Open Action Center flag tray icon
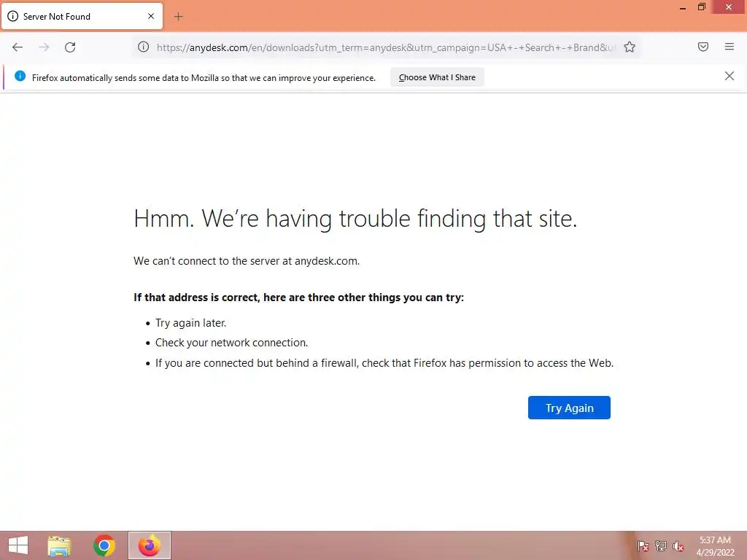This screenshot has width=747, height=560. click(643, 545)
